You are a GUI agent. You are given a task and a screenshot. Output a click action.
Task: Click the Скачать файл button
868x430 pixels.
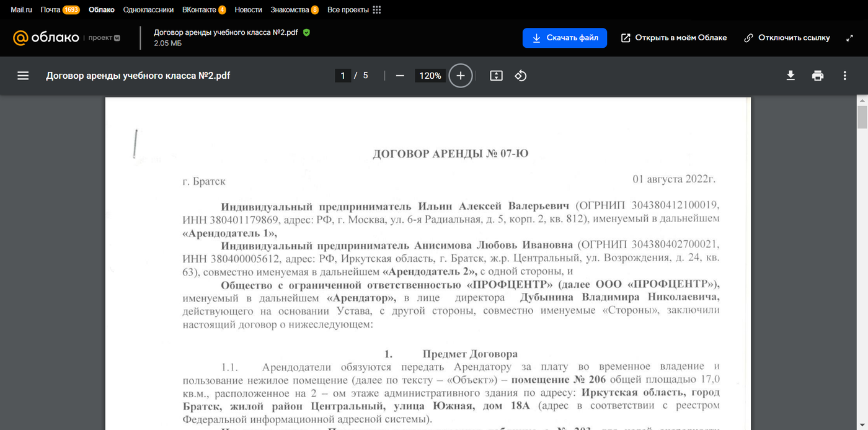pyautogui.click(x=564, y=38)
